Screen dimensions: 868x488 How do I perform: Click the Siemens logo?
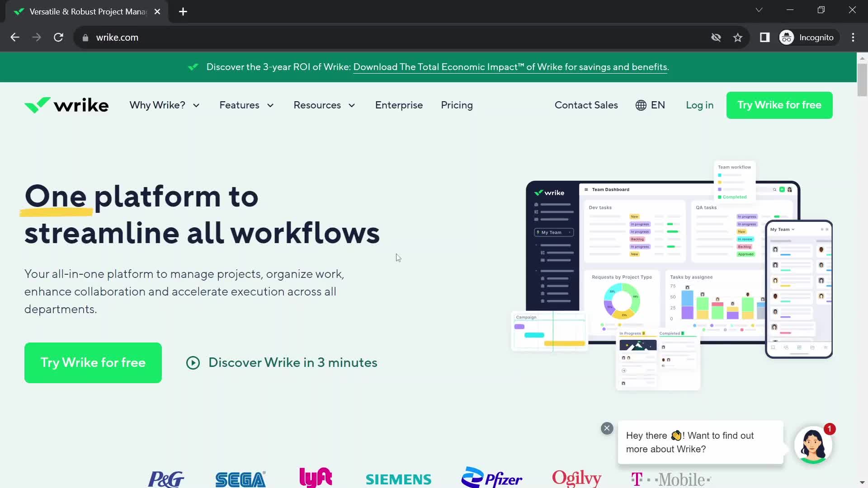pos(398,479)
